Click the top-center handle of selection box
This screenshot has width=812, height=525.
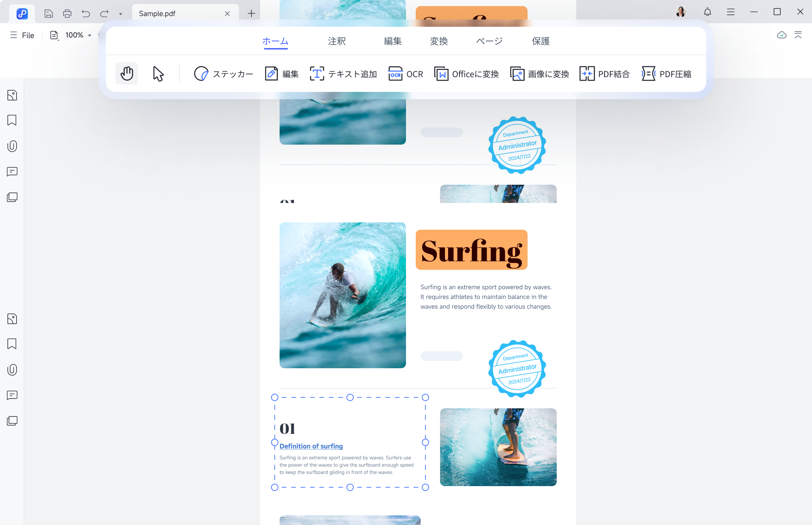[x=350, y=397]
